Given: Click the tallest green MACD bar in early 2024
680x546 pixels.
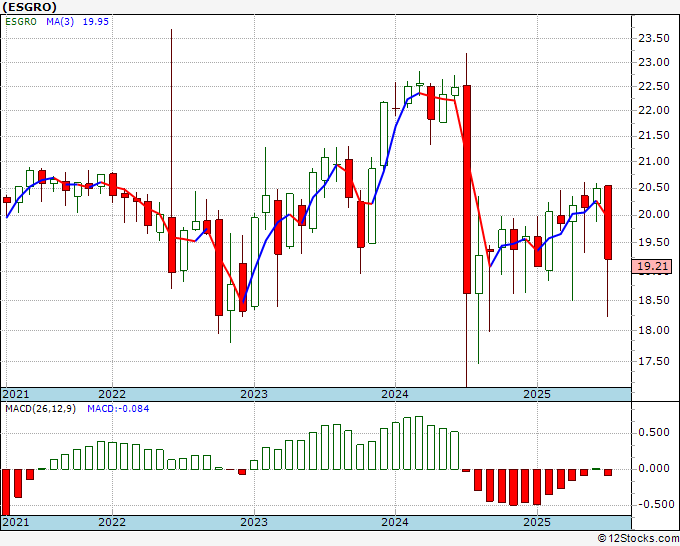Looking at the screenshot, I should tap(419, 443).
